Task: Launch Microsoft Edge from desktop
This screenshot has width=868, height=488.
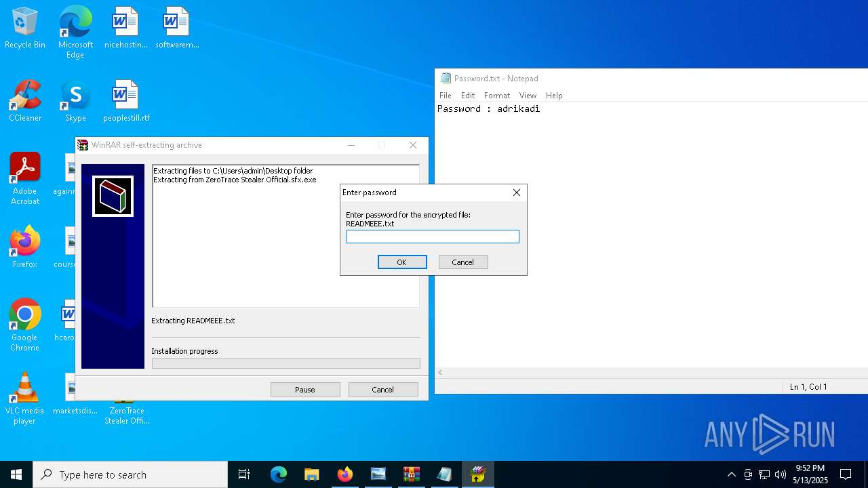Action: click(x=75, y=32)
